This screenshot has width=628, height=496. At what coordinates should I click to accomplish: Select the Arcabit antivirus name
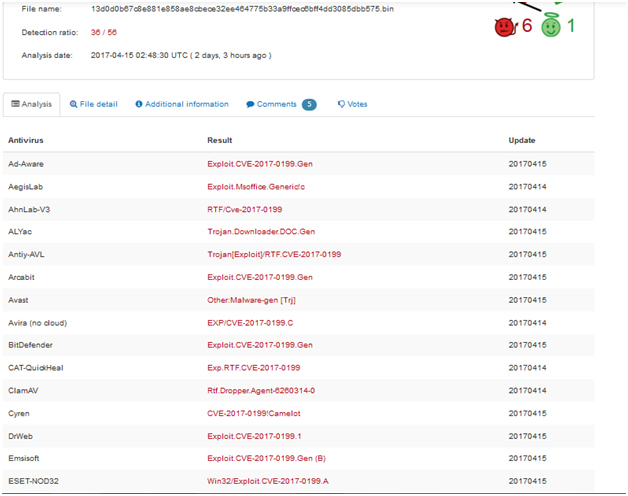tap(21, 277)
